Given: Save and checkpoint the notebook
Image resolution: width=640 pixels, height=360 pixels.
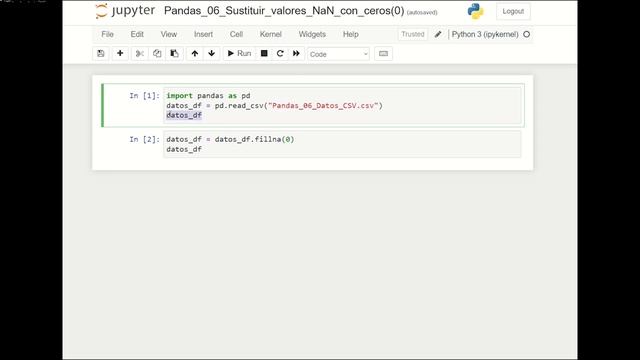Looking at the screenshot, I should (x=101, y=53).
